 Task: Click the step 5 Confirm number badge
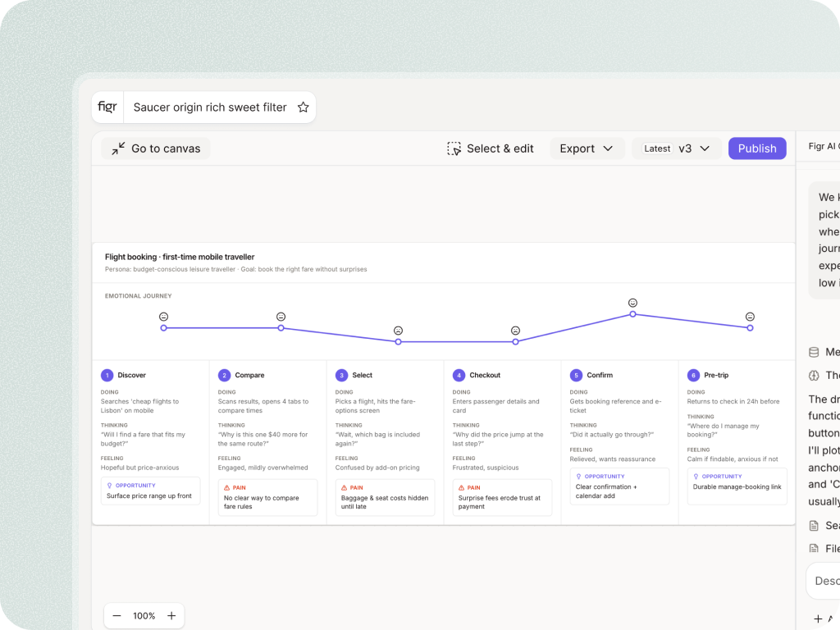click(577, 375)
